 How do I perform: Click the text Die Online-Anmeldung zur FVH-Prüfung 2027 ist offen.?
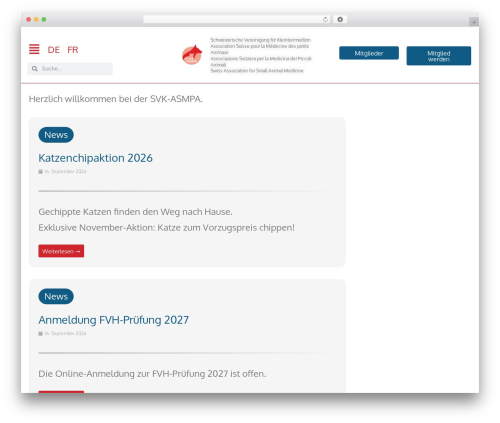(152, 374)
